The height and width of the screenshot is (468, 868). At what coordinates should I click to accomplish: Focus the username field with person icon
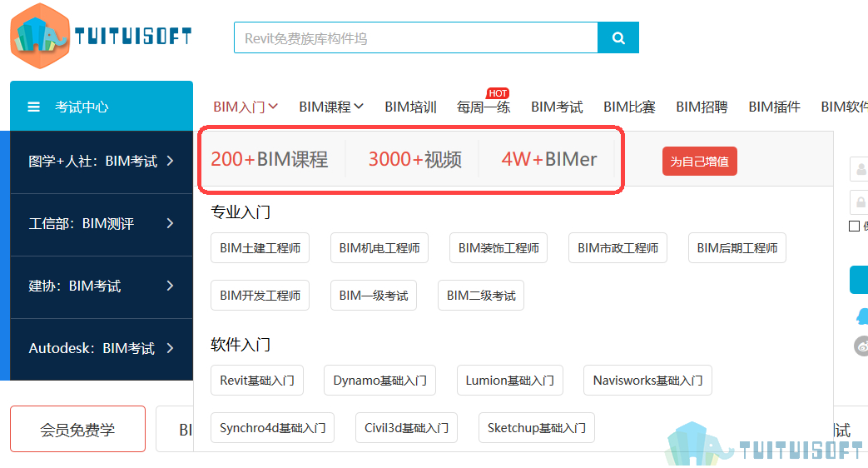click(x=859, y=169)
